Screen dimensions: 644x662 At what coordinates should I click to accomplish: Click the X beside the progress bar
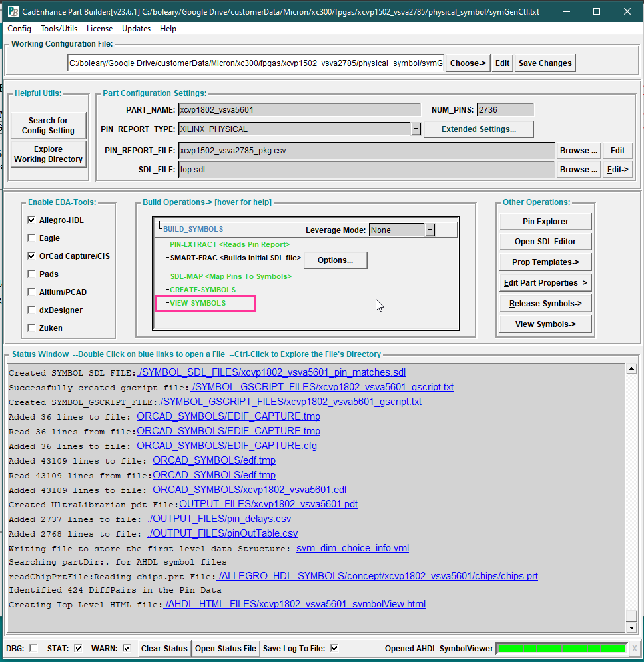click(x=634, y=648)
